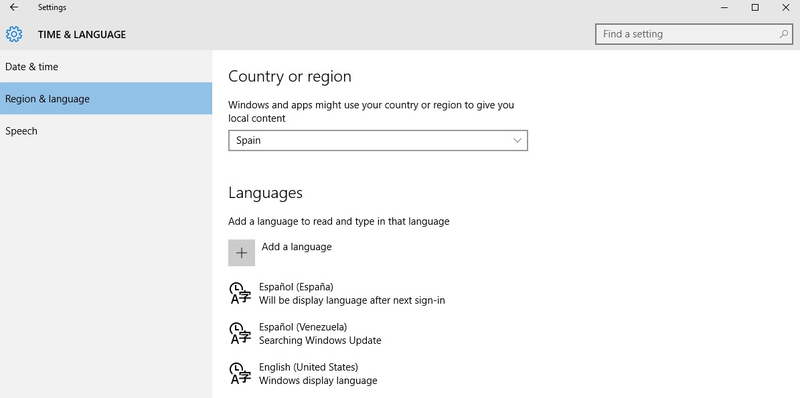Click the Time & Language gear icon
The height and width of the screenshot is (398, 800).
pyautogui.click(x=14, y=34)
